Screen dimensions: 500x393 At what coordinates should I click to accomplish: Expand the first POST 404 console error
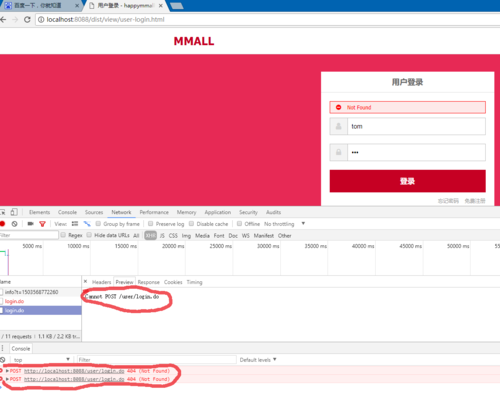tap(7, 371)
